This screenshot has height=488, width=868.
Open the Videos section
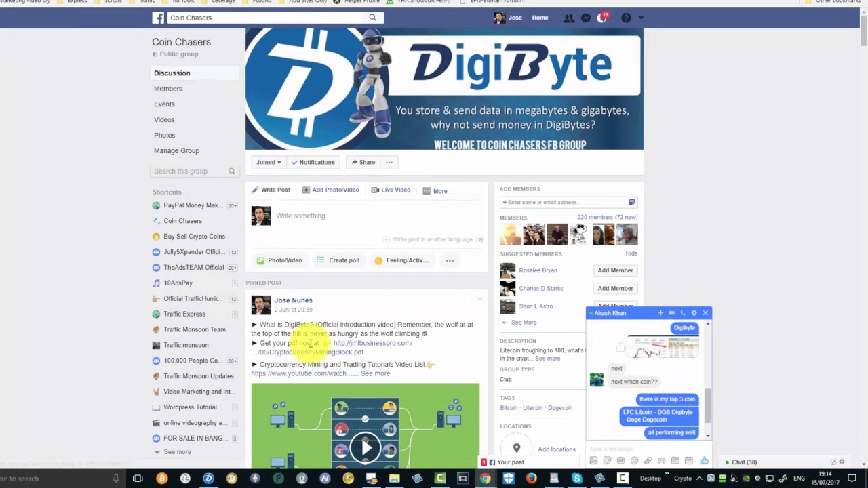click(164, 120)
